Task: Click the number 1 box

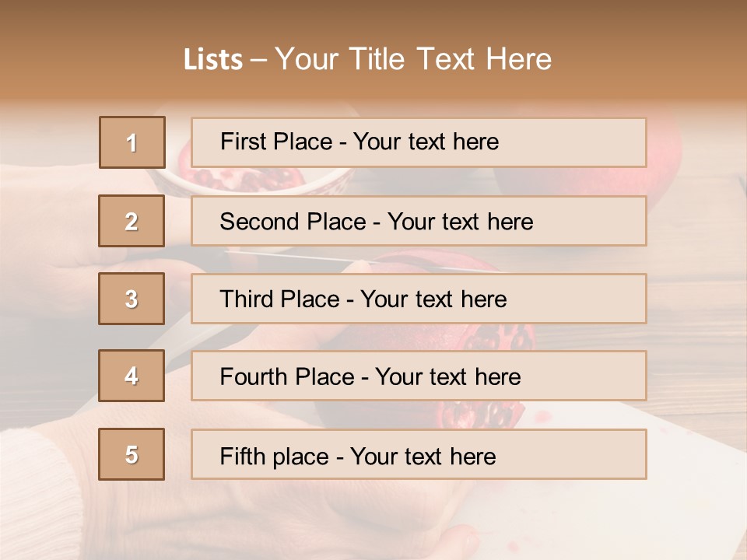Action: click(x=132, y=142)
